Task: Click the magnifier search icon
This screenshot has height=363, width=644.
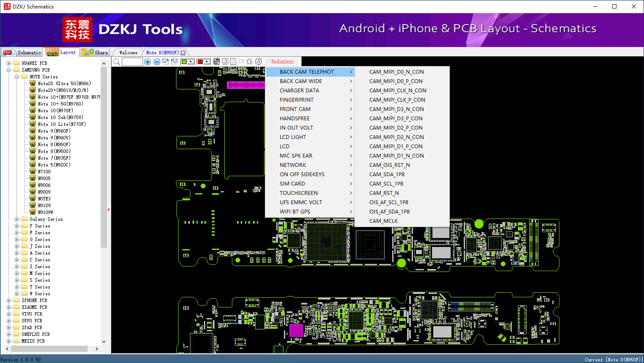Action: click(x=117, y=62)
